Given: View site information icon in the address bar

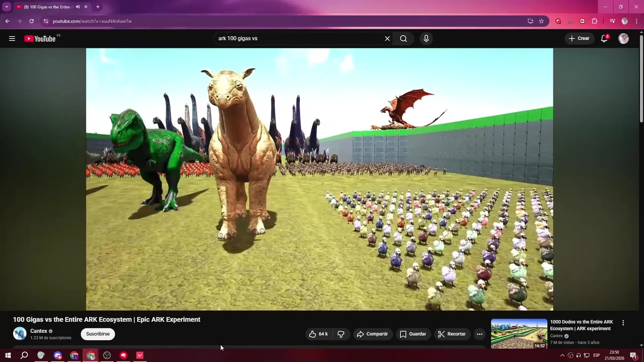Looking at the screenshot, I should point(46,21).
